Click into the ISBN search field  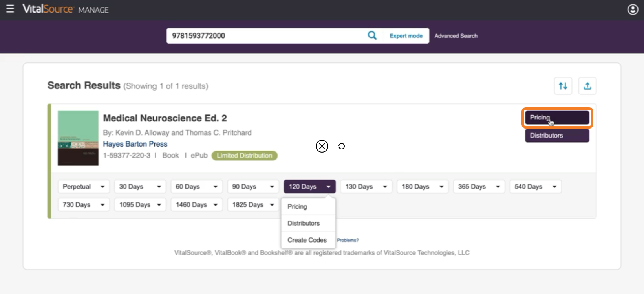(267, 36)
